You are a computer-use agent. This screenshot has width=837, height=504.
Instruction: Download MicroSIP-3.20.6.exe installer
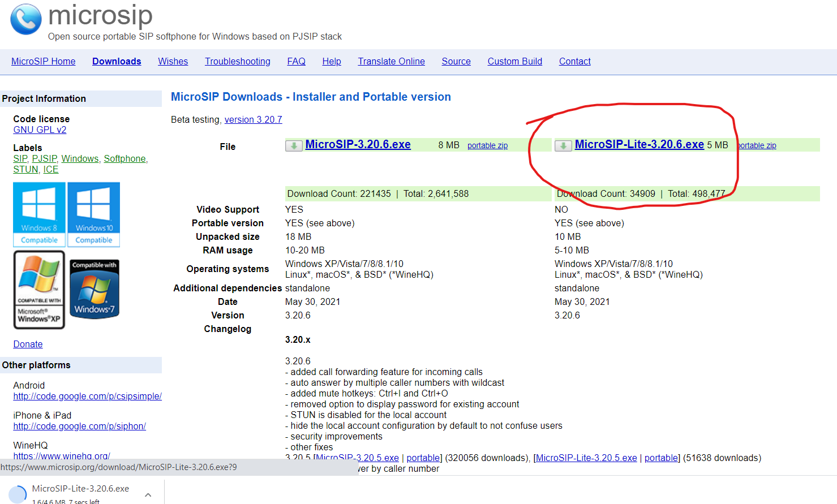coord(358,144)
